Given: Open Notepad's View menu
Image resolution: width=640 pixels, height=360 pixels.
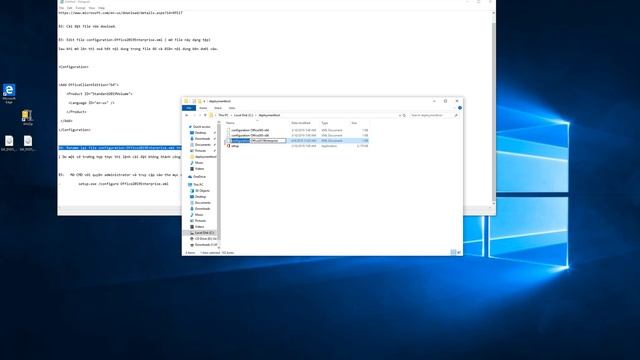Looking at the screenshot, I should 92,8.
